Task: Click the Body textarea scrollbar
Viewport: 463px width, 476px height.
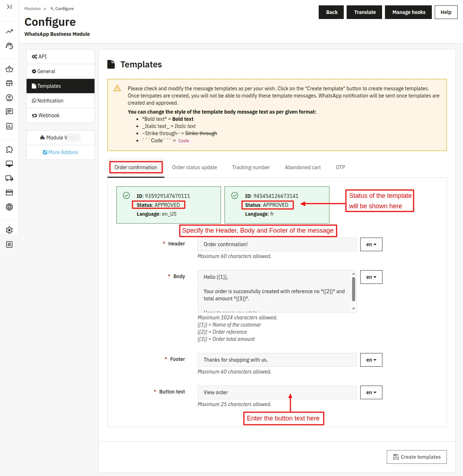Action: [x=353, y=289]
